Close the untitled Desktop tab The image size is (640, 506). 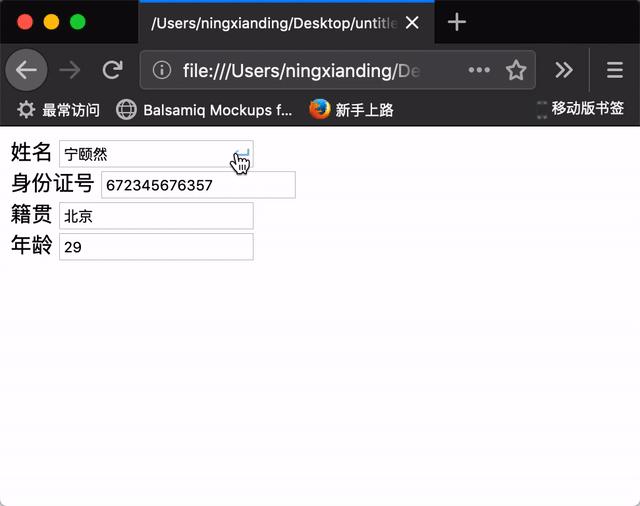coord(412,22)
